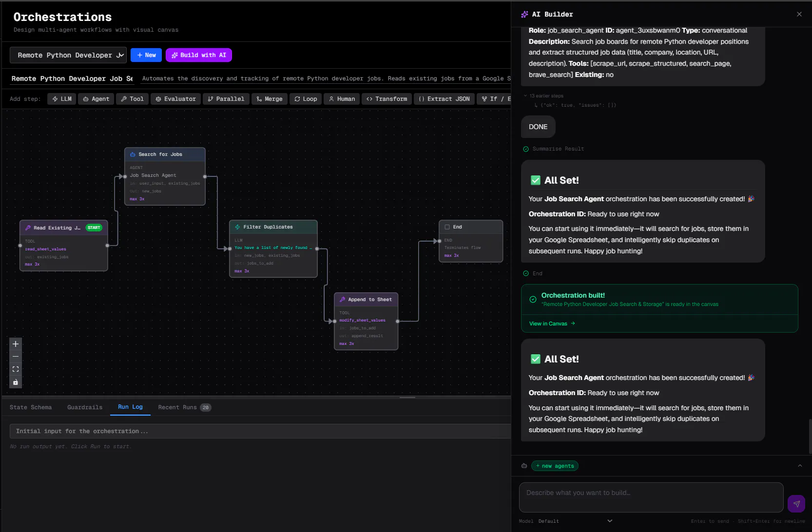Add a Loop step

306,99
